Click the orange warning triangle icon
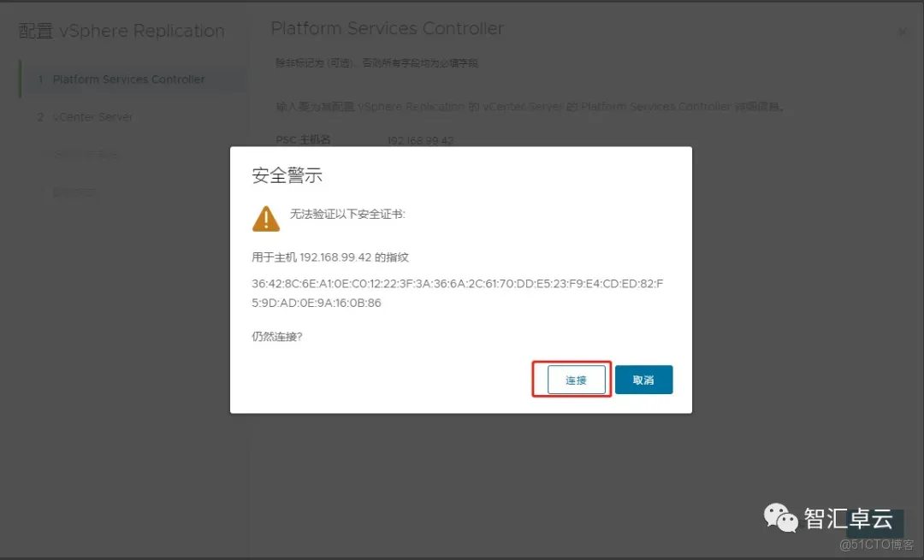Image resolution: width=924 pixels, height=560 pixels. click(266, 219)
